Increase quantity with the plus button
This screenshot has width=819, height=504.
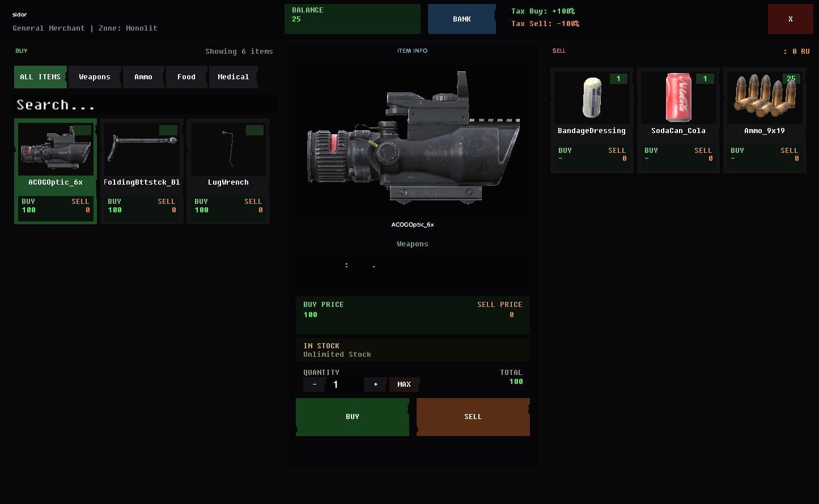pos(375,385)
